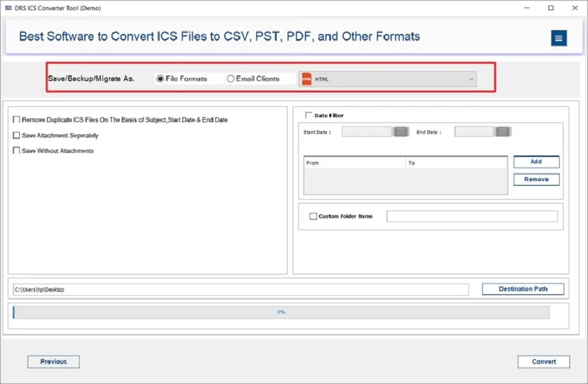The width and height of the screenshot is (588, 384).
Task: Enable Remove Duplicate ICS Files checkbox
Action: (x=17, y=120)
